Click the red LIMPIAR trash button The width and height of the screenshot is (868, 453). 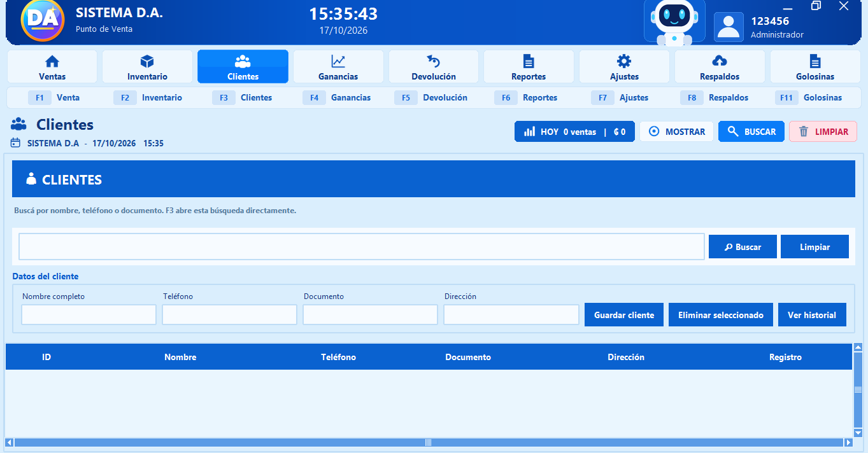point(823,132)
